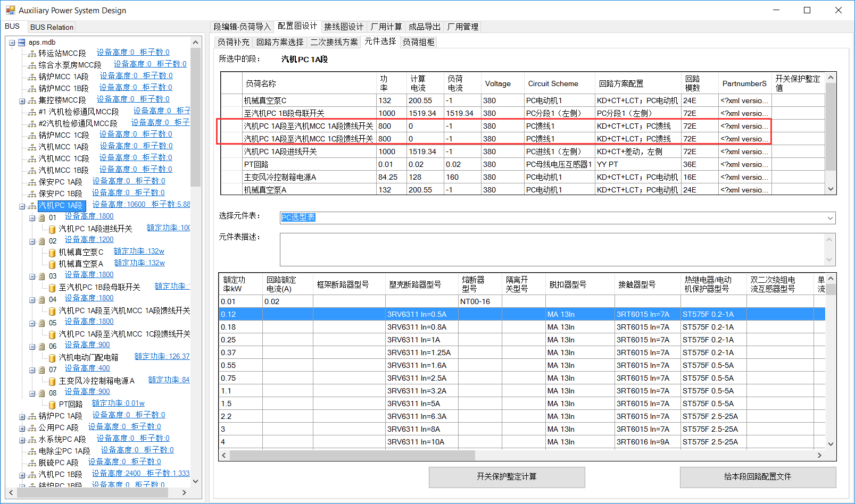Expand the 集控楼MCC段 tree node
The height and width of the screenshot is (504, 855).
[22, 101]
